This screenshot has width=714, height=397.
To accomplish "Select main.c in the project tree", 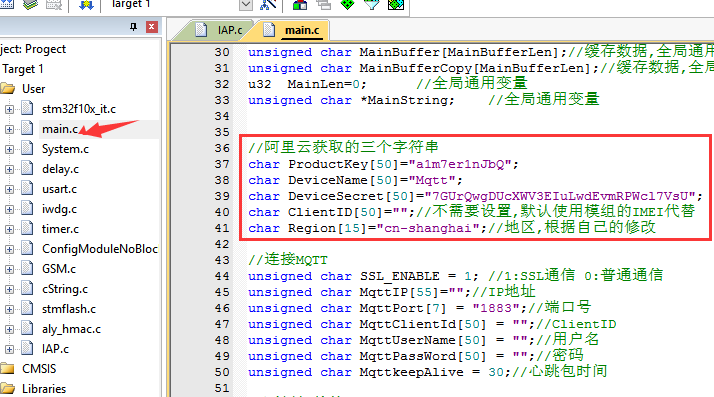I will pos(60,129).
